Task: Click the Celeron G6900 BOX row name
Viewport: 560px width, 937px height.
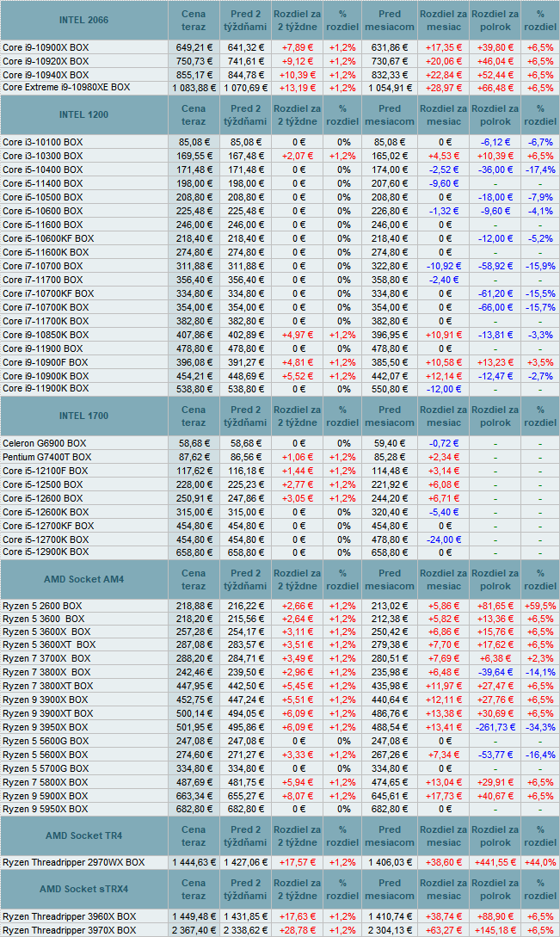Action: (x=44, y=443)
